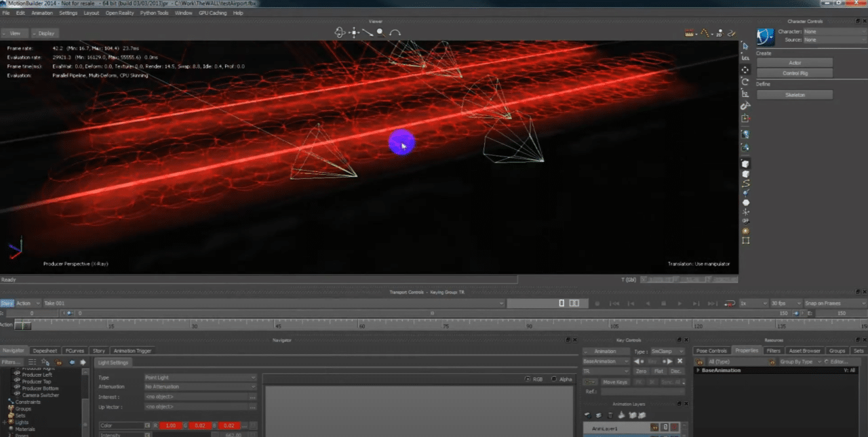
Task: Click the camera zoom magnifier icon
Action: pos(380,32)
